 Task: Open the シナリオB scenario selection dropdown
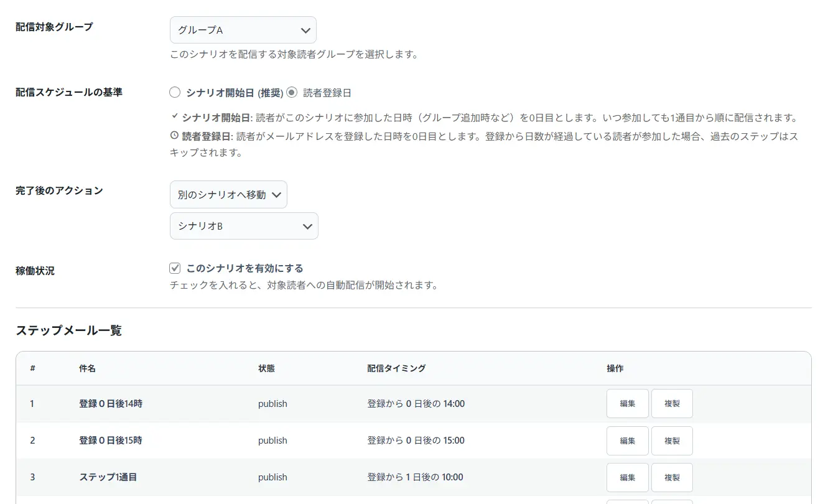244,226
